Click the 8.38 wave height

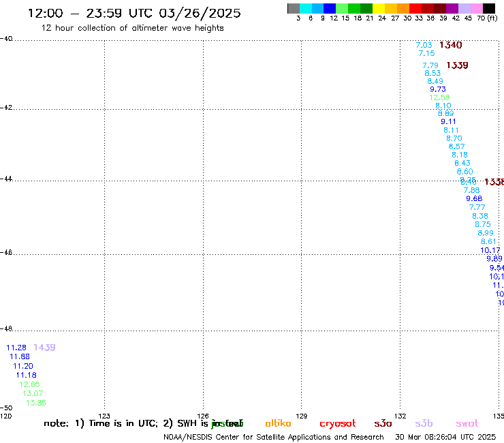480,216
